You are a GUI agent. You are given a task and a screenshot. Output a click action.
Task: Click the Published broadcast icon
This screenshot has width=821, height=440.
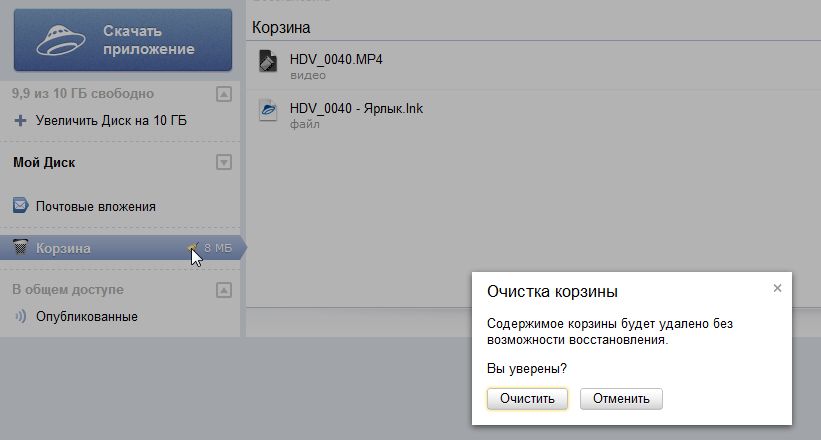pos(20,317)
